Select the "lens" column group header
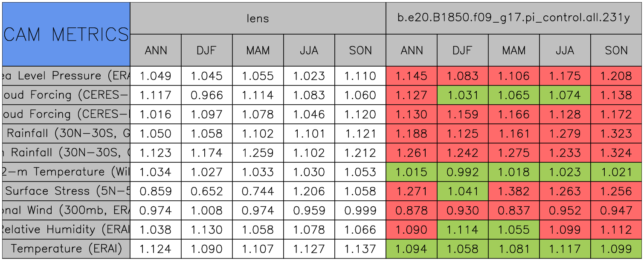 pos(258,18)
